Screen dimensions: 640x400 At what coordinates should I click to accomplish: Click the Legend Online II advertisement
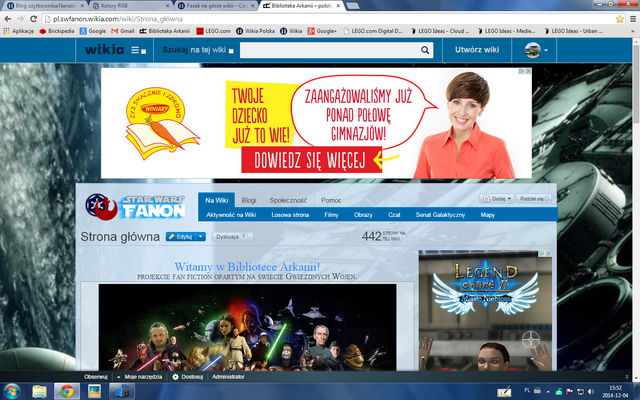click(x=485, y=311)
